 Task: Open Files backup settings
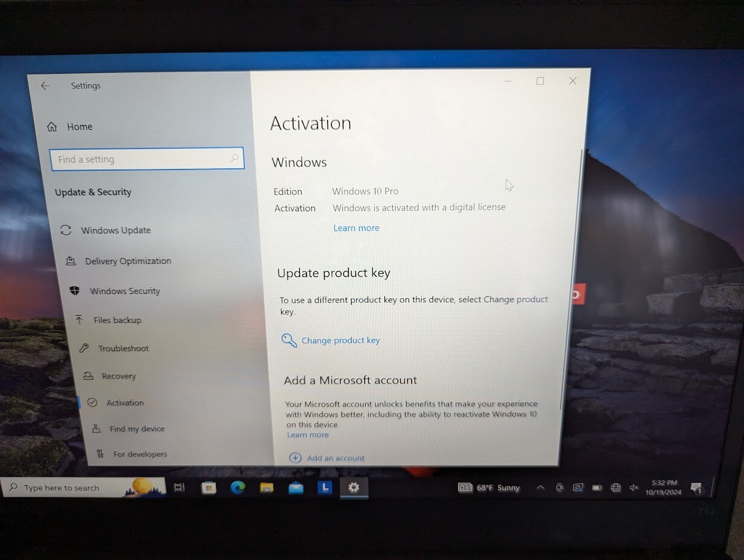109,320
